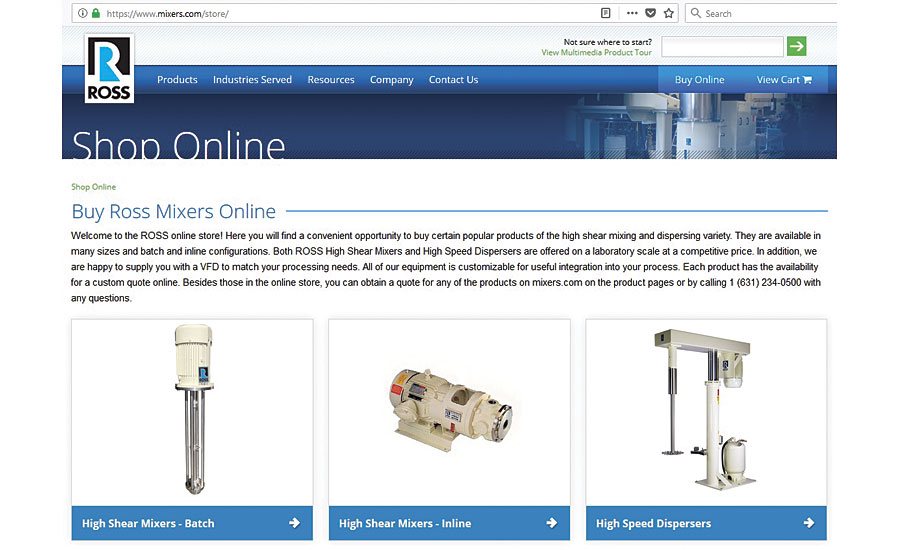The image size is (900, 550).
Task: Open the Products menu
Action: click(177, 80)
